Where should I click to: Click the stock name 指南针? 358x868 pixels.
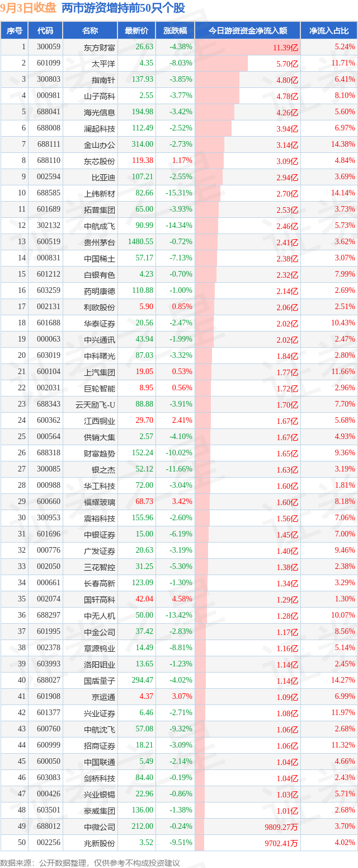[103, 80]
